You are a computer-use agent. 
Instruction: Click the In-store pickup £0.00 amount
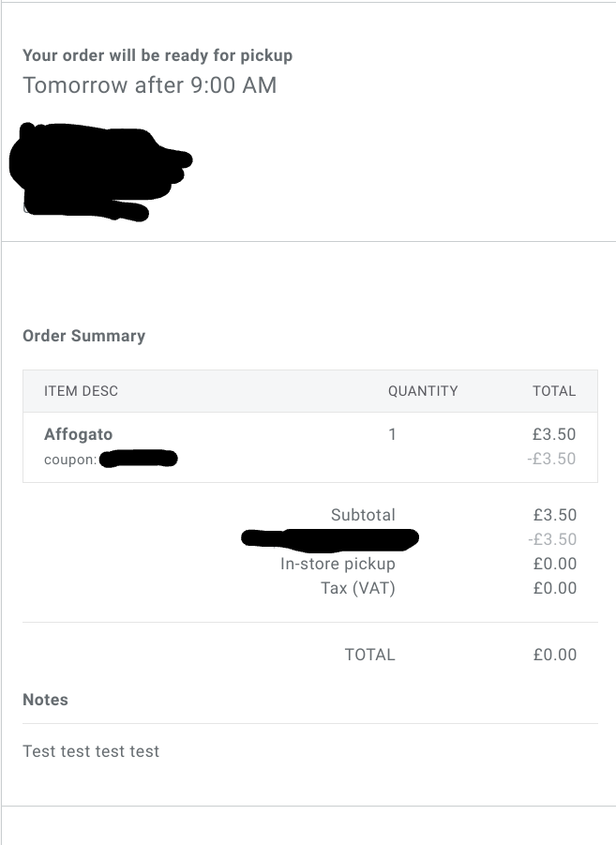coord(554,564)
